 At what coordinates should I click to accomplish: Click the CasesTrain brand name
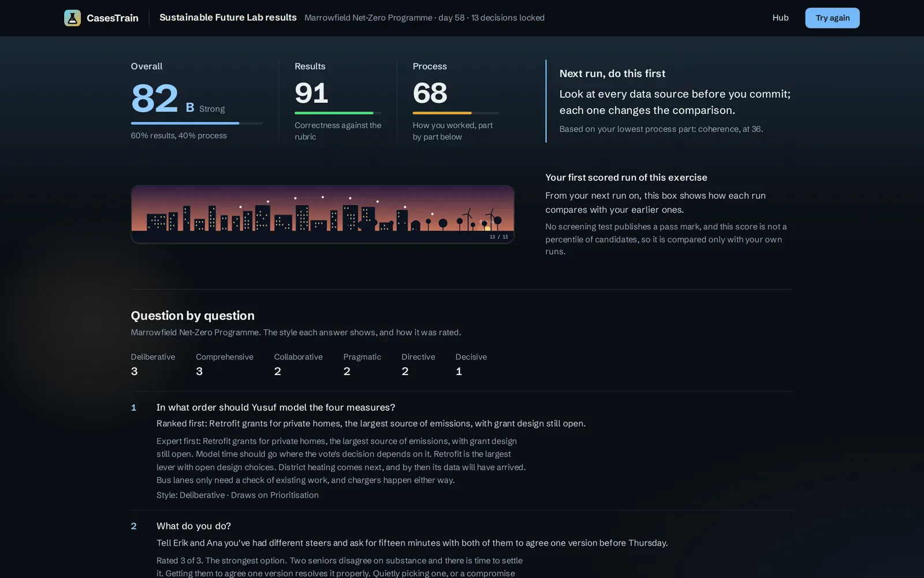[113, 18]
